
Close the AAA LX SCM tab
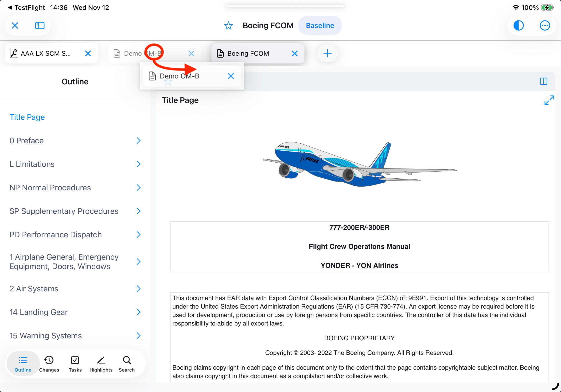pos(88,53)
